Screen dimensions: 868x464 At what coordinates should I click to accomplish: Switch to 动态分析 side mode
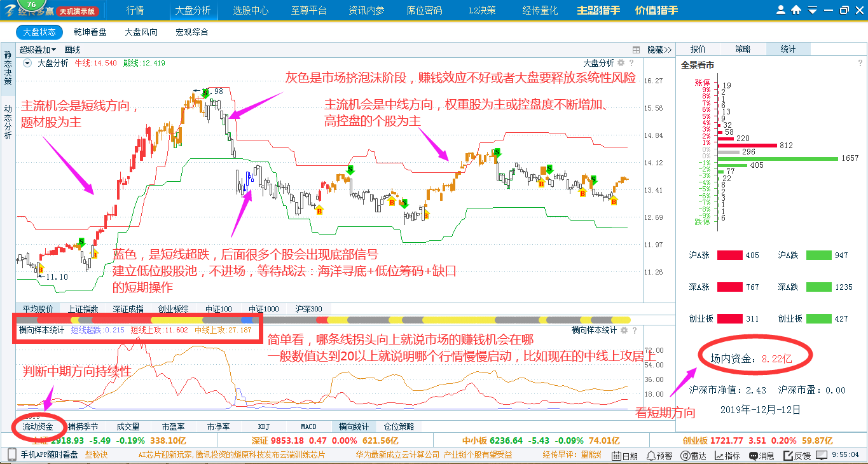point(8,121)
